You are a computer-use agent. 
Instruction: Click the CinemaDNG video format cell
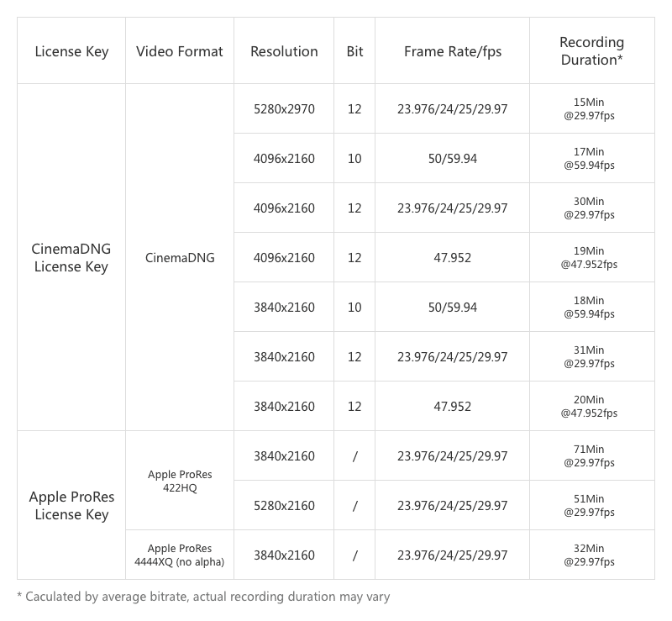[180, 258]
